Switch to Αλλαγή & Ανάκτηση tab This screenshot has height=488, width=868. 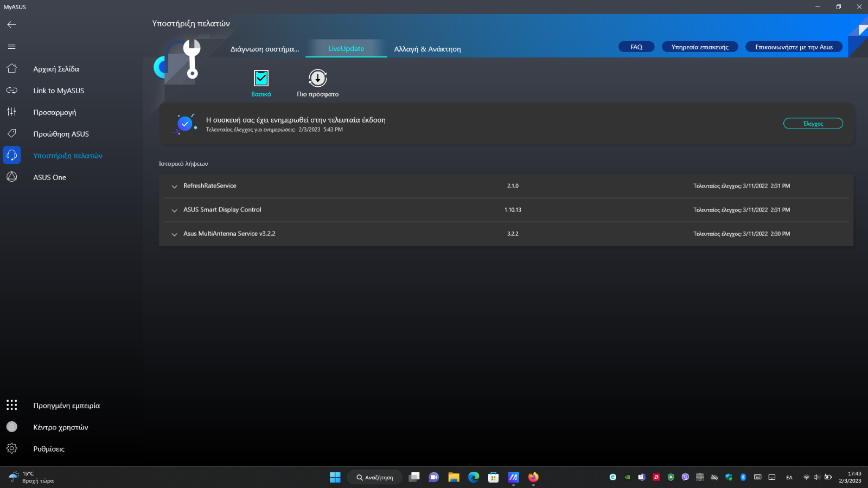coord(427,49)
